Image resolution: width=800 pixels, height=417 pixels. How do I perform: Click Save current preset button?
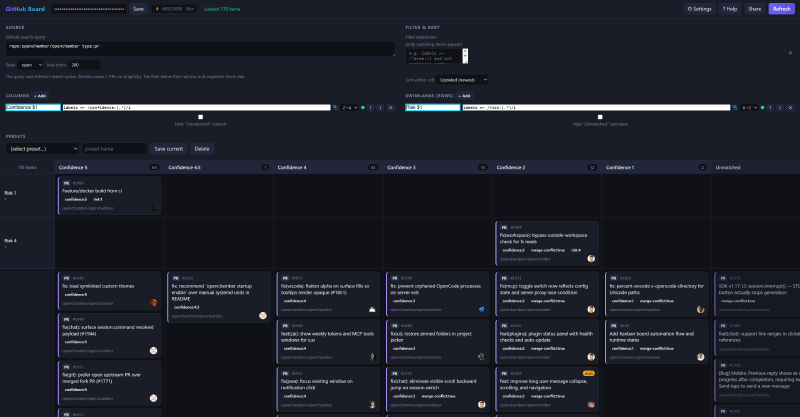pos(168,149)
